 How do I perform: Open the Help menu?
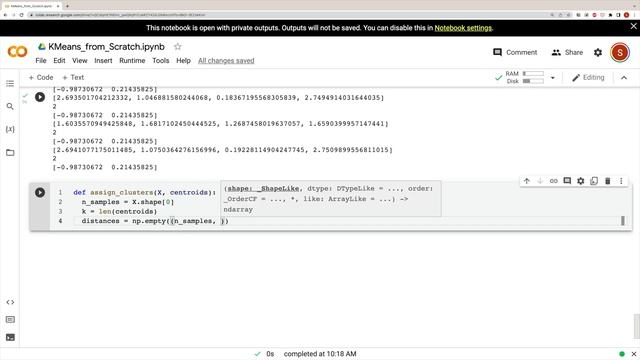click(183, 60)
